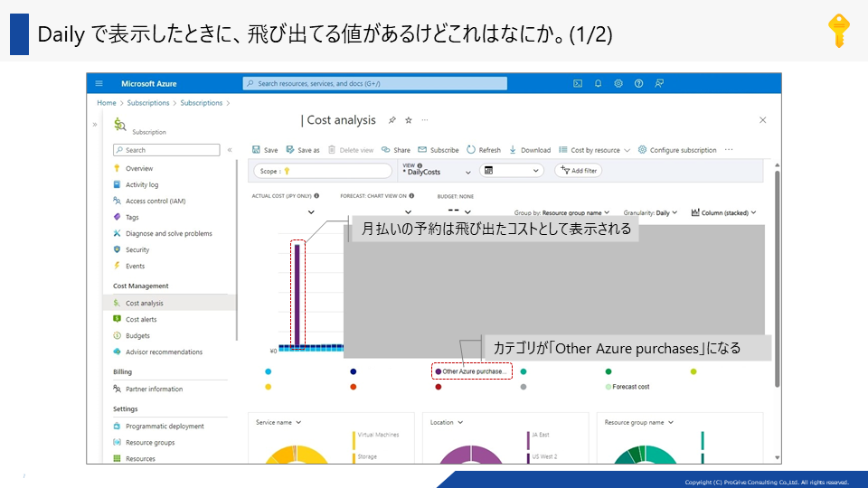Viewport: 868px width, 488px height.
Task: Go to Home breadcrumb link
Action: tap(107, 103)
